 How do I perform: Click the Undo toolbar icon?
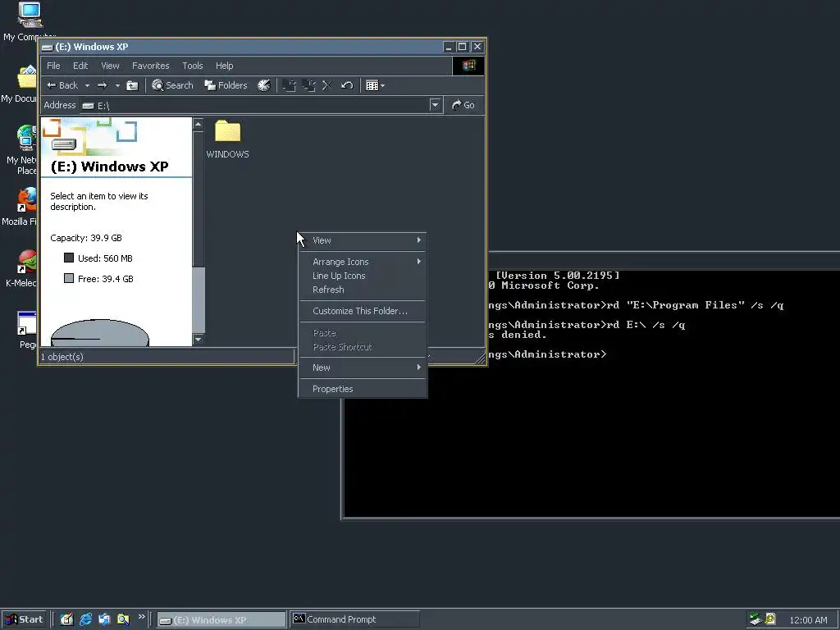tap(347, 85)
